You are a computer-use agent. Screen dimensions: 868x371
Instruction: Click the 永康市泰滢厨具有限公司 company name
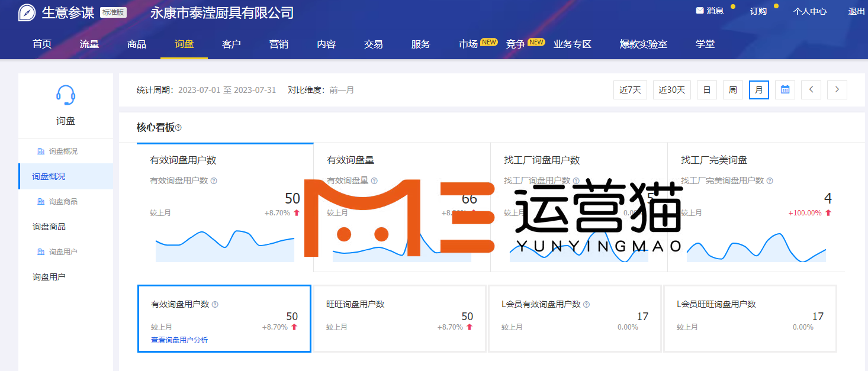[222, 13]
